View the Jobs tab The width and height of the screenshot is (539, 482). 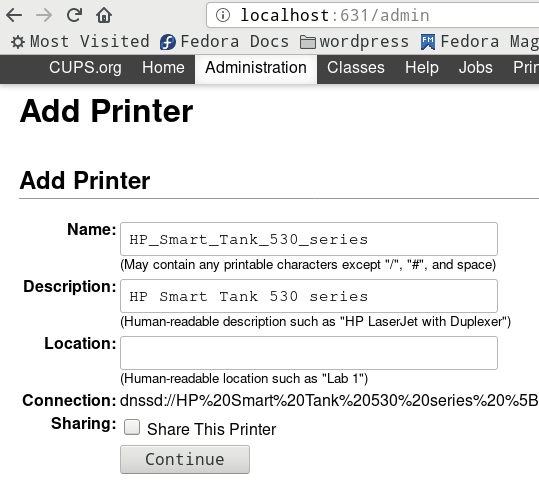coord(476,67)
